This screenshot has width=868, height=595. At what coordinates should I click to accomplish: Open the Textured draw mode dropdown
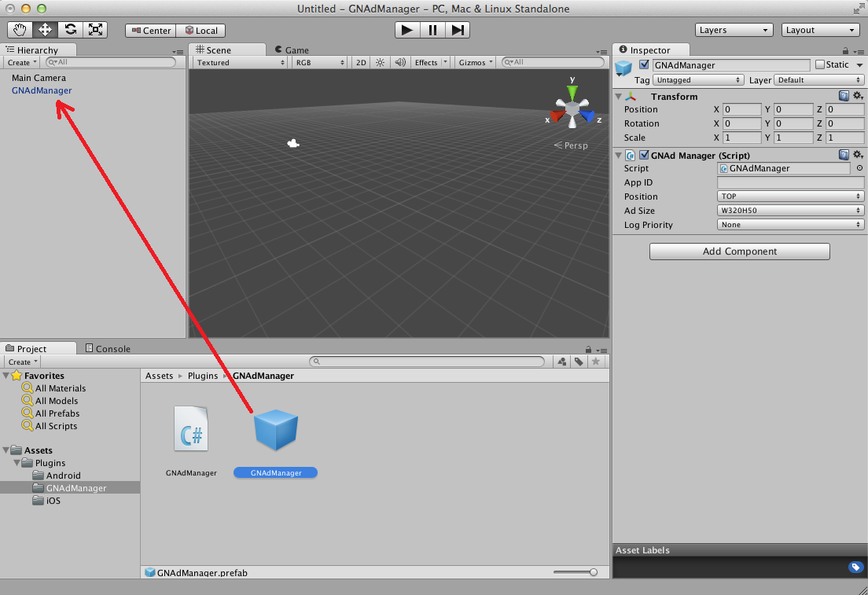tap(240, 63)
